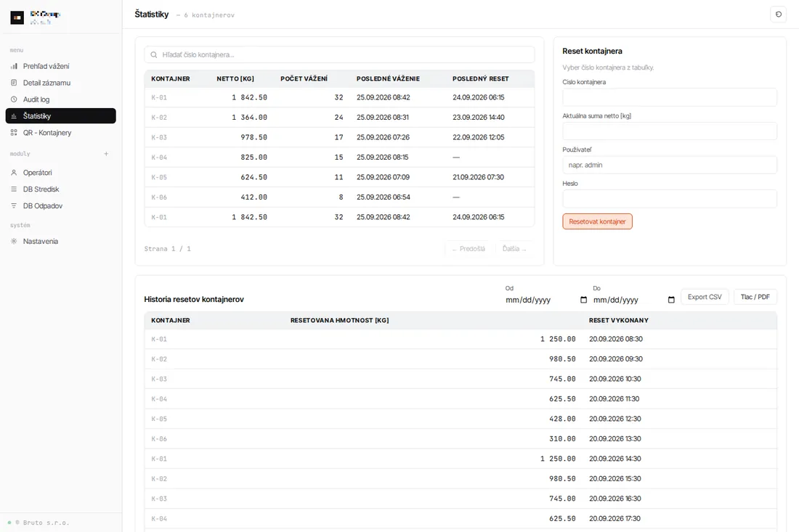
Task: Open Prehľad vážení from the menu
Action: [x=60, y=66]
